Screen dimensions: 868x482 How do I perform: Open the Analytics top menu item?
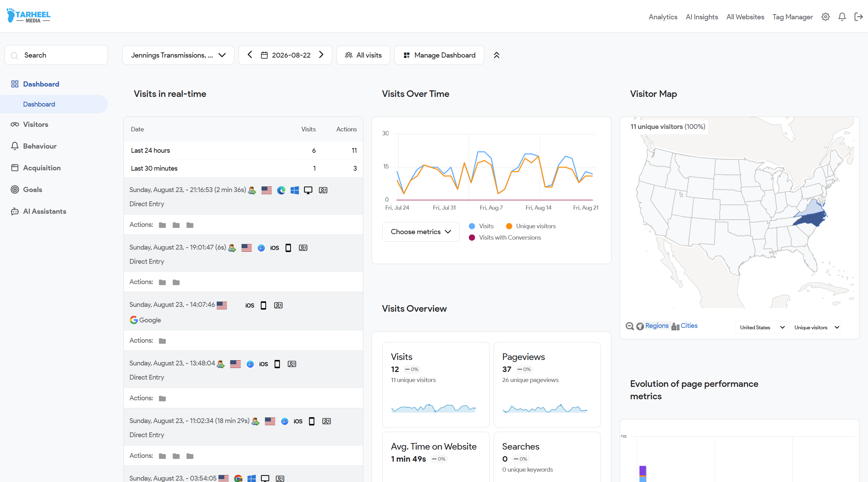663,17
